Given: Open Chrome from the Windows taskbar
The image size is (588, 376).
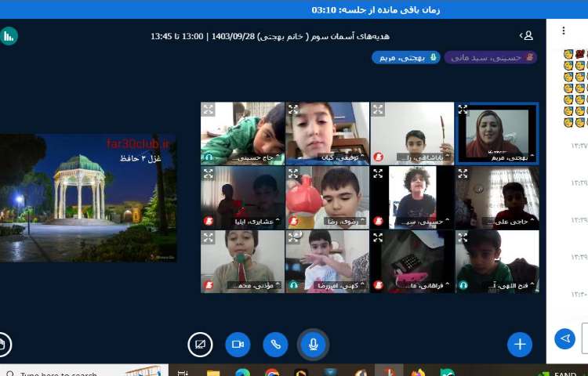Looking at the screenshot, I should (272, 374).
